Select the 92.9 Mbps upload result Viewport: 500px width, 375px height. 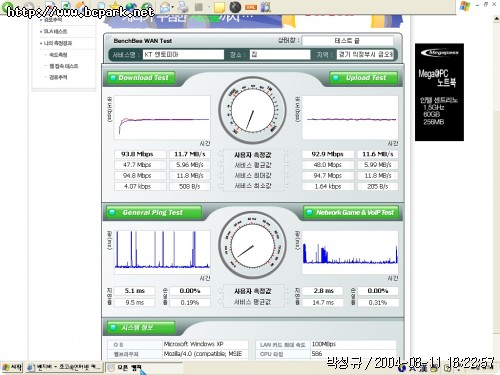pos(328,154)
